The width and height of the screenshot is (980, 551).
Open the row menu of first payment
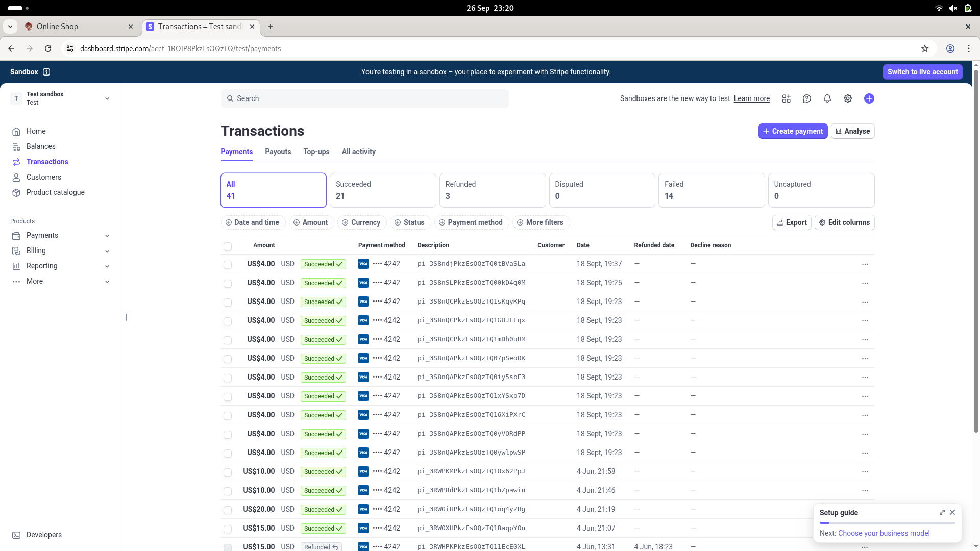(x=865, y=264)
